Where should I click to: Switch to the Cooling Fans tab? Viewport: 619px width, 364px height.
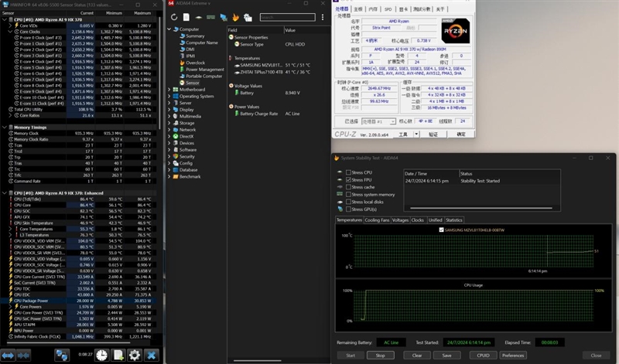point(377,220)
